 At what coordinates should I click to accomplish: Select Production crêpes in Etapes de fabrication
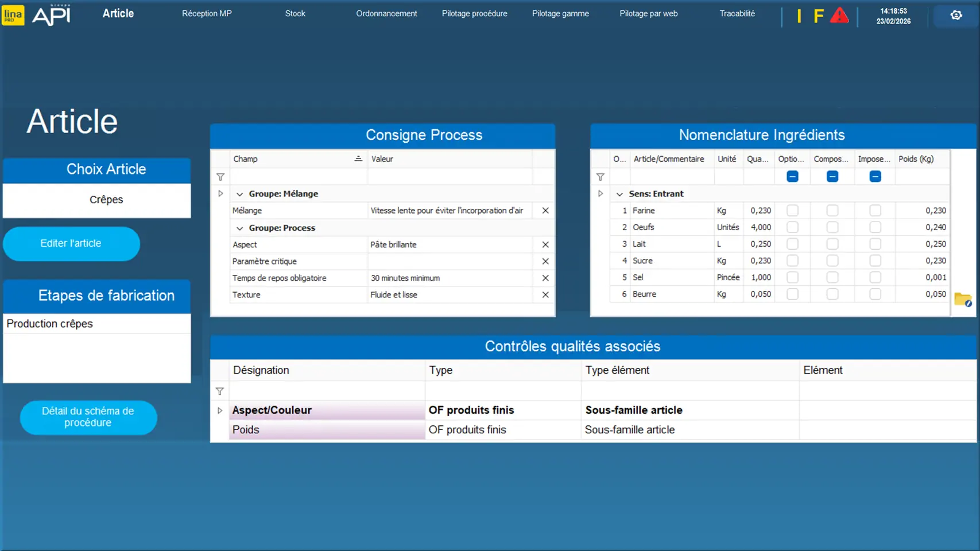(x=50, y=324)
